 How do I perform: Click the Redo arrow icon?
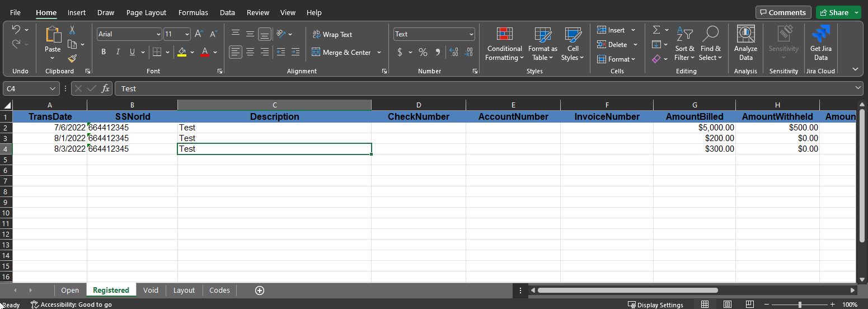(x=16, y=44)
